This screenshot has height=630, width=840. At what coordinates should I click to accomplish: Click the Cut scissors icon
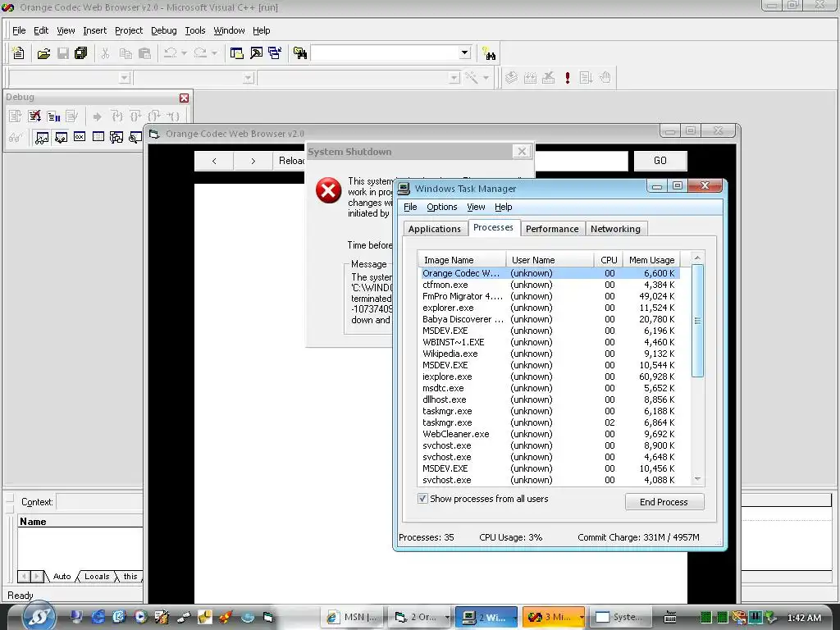point(106,53)
